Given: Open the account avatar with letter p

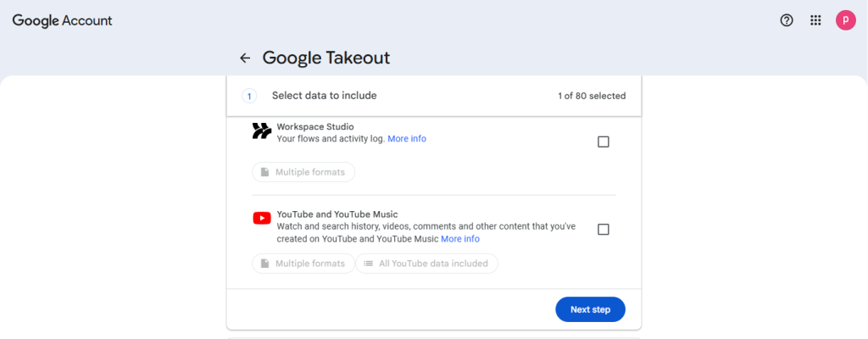Looking at the screenshot, I should coord(845,20).
